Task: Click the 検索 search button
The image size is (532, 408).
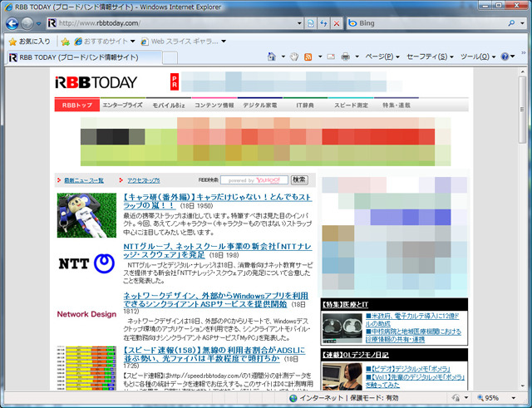Action: point(299,180)
